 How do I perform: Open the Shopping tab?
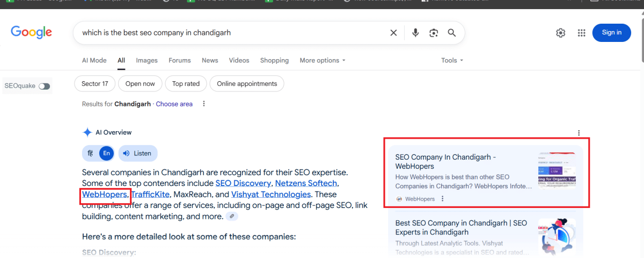(x=274, y=60)
